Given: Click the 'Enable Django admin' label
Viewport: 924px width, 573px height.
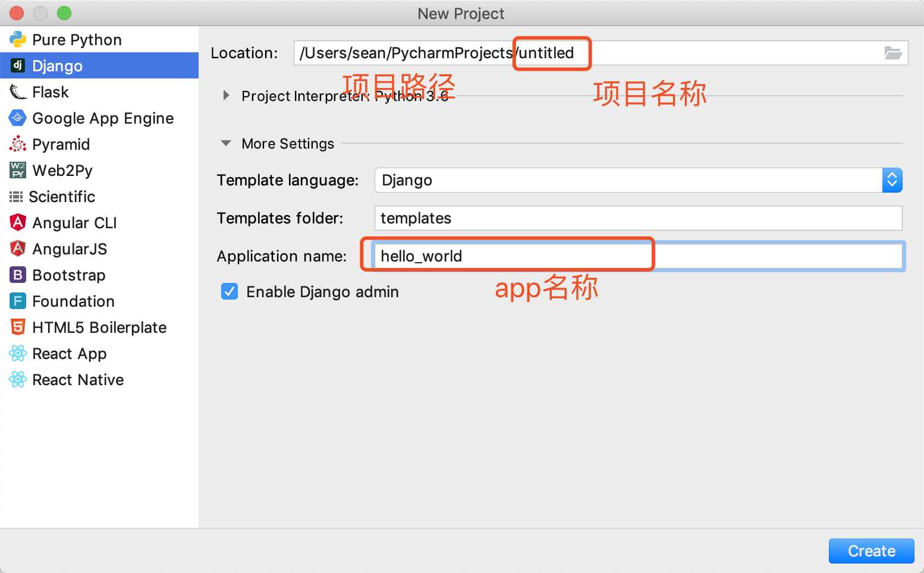Looking at the screenshot, I should click(322, 292).
